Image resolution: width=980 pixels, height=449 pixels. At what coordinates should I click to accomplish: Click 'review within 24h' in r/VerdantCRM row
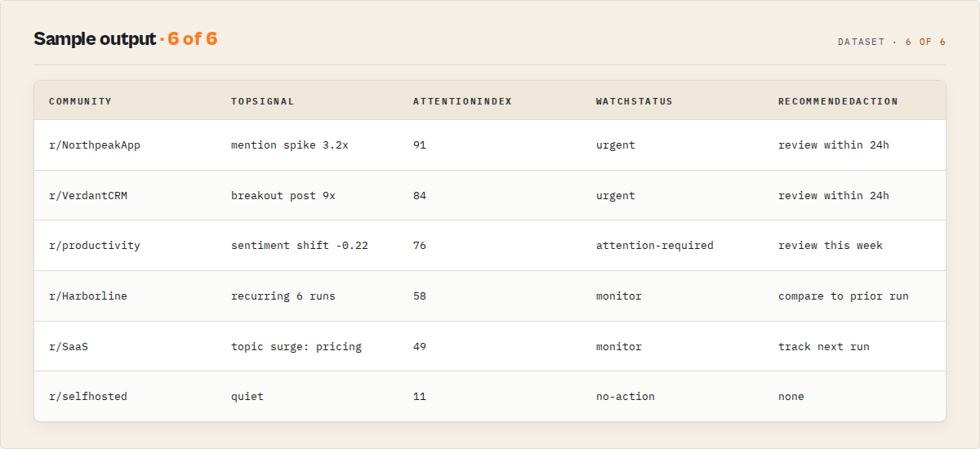[834, 196]
